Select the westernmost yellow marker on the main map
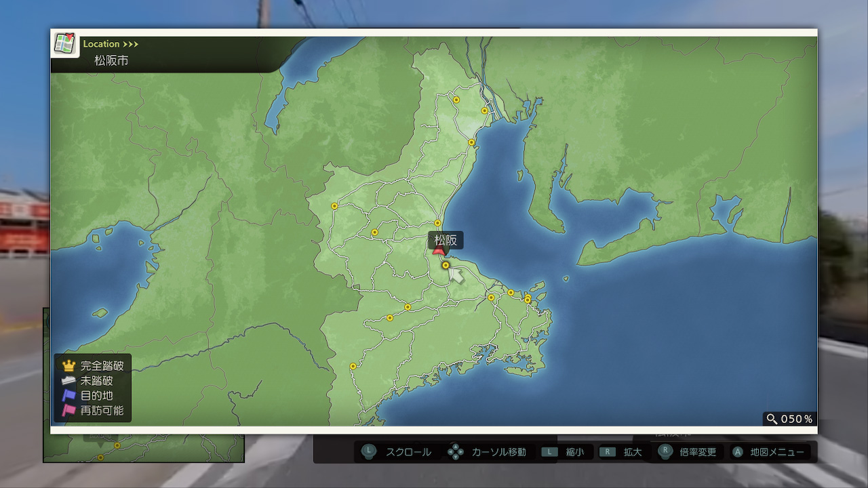 (x=334, y=206)
